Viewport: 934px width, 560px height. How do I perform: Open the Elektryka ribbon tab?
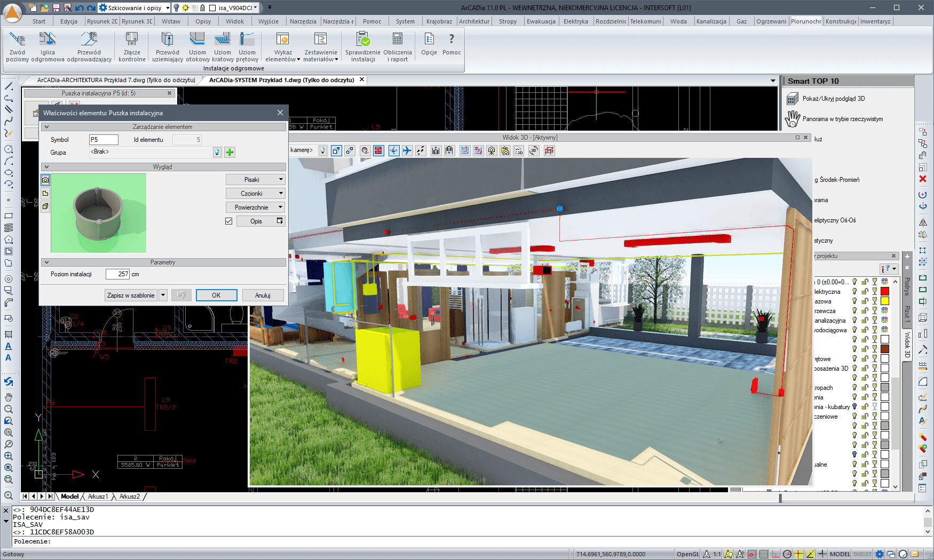pyautogui.click(x=575, y=21)
